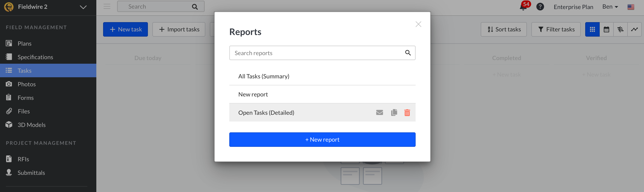This screenshot has height=192, width=644.
Task: Click the top search magnifier icon
Action: (195, 7)
